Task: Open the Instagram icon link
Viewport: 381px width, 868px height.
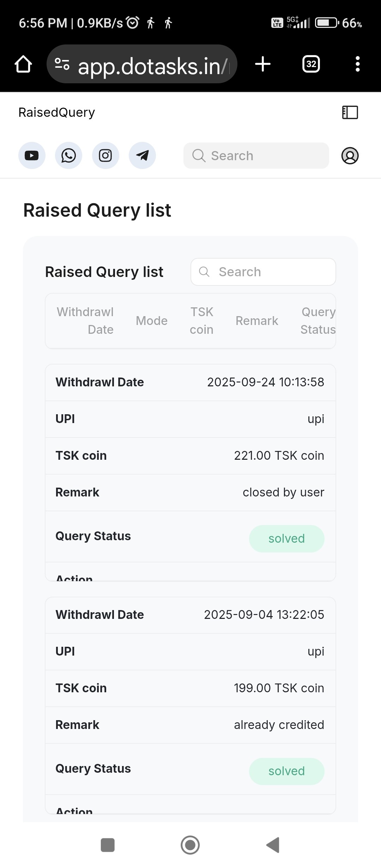Action: point(105,156)
